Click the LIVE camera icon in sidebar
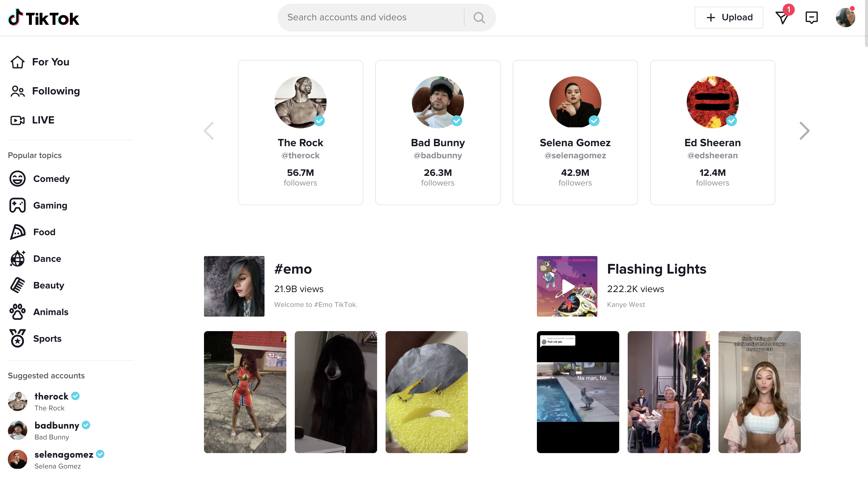The image size is (868, 477). pyautogui.click(x=16, y=120)
